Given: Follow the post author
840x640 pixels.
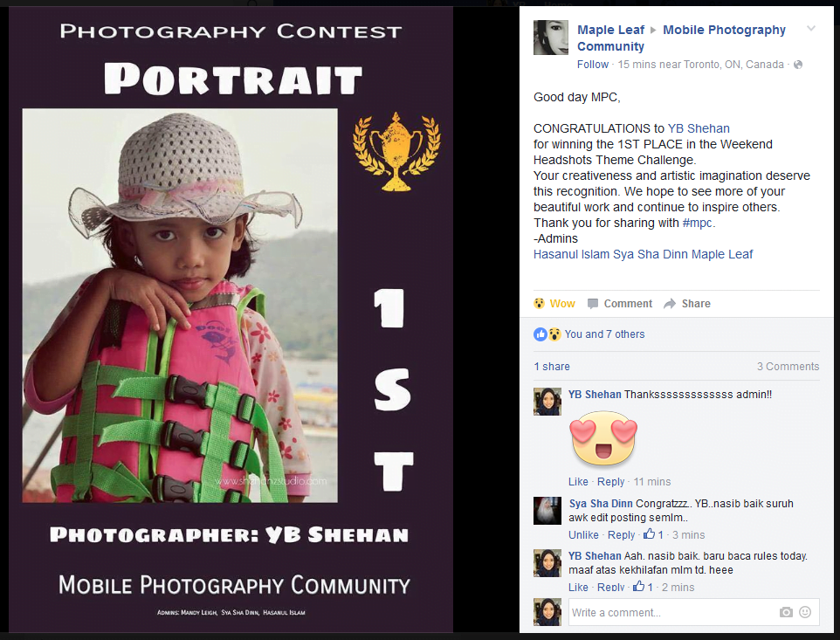Looking at the screenshot, I should (x=593, y=65).
